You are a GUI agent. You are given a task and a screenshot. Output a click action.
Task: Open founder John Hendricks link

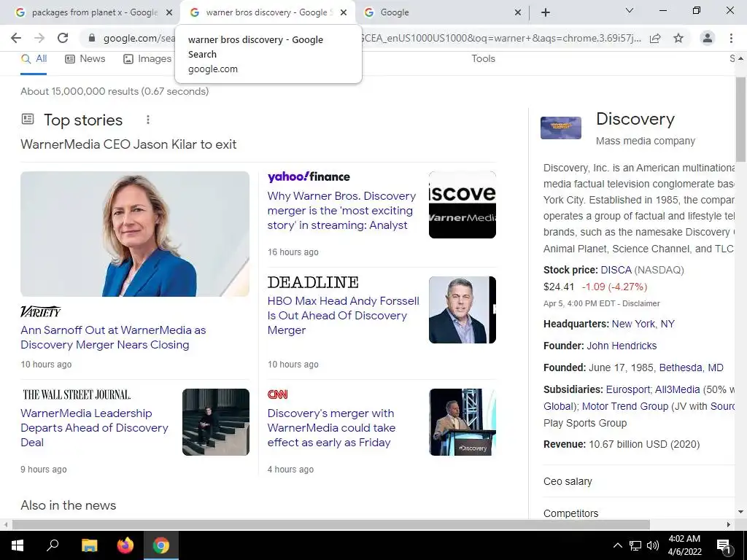pyautogui.click(x=622, y=346)
